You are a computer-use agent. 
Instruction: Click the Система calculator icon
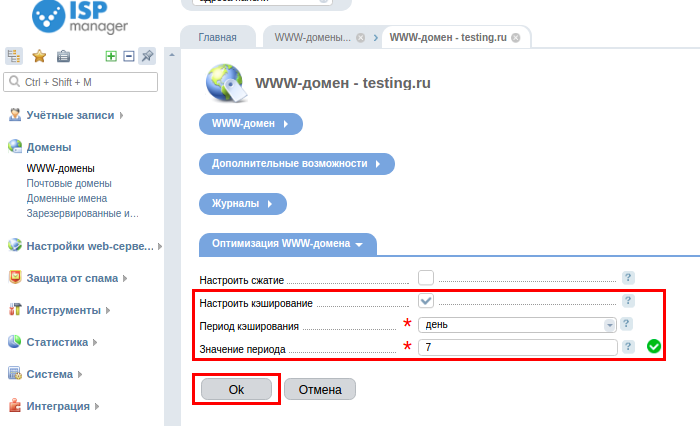click(15, 374)
